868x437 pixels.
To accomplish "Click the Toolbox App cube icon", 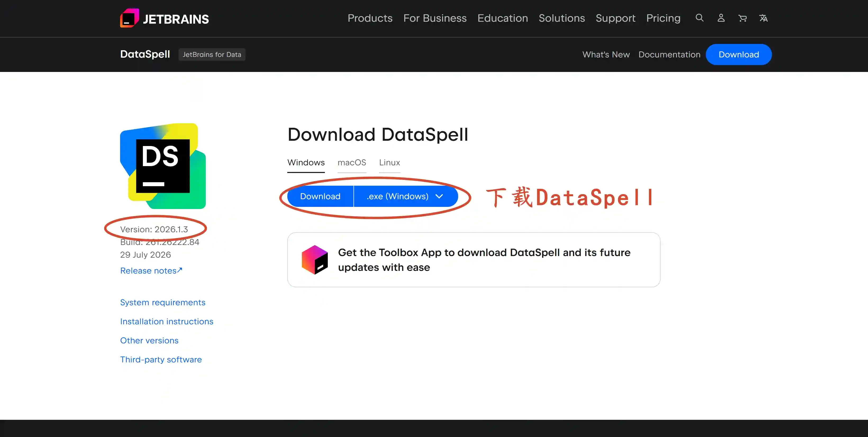I will [x=315, y=260].
